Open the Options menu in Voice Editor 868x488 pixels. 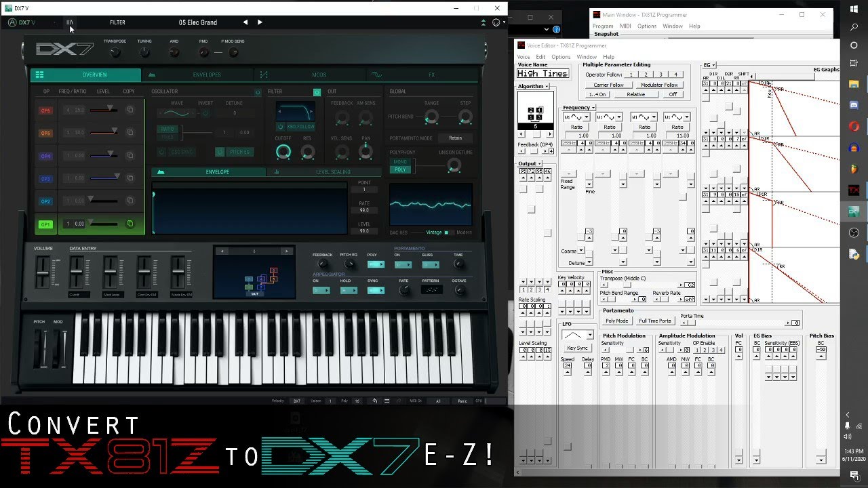click(x=561, y=57)
